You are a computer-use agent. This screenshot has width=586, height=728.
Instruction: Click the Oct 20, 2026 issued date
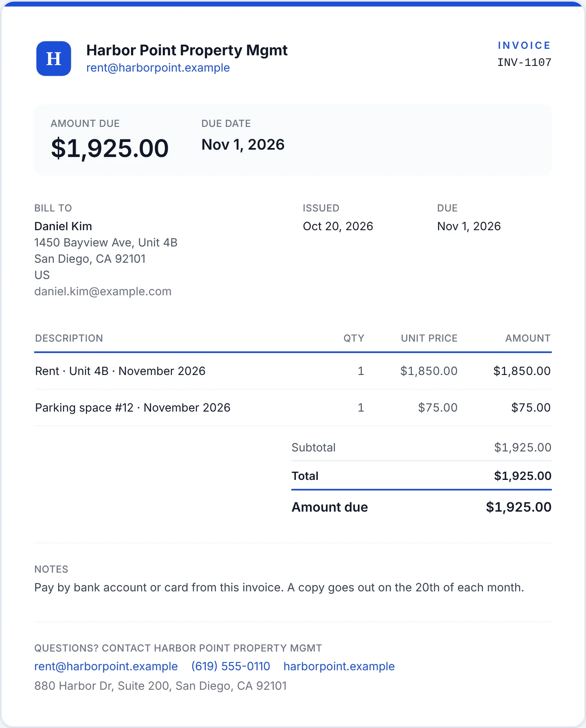pyautogui.click(x=338, y=226)
